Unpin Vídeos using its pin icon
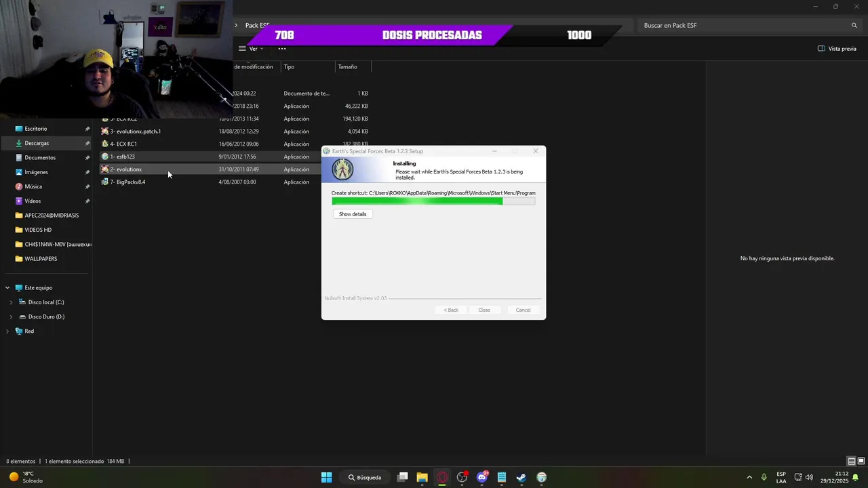The image size is (868, 488). pos(87,201)
